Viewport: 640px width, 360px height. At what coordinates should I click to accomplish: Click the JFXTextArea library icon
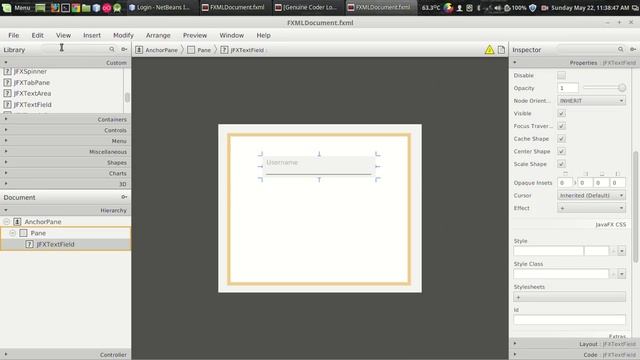(7, 93)
